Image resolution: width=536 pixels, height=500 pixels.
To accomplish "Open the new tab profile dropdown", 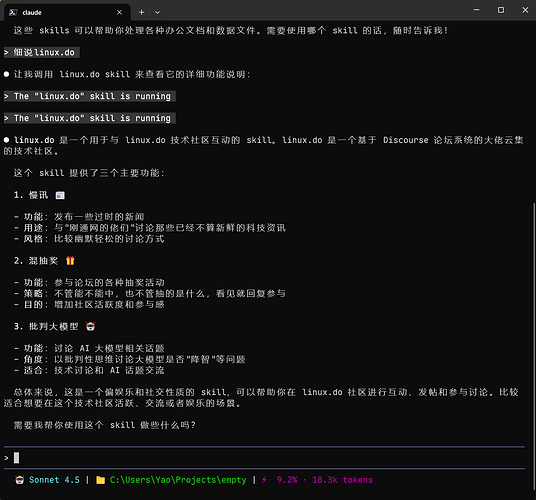I will [157, 13].
